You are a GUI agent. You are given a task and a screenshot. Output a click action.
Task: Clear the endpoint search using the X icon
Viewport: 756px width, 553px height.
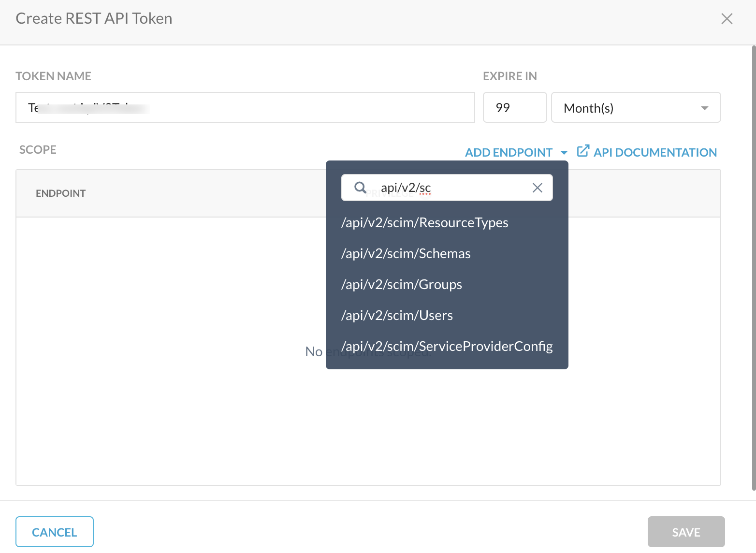click(537, 188)
